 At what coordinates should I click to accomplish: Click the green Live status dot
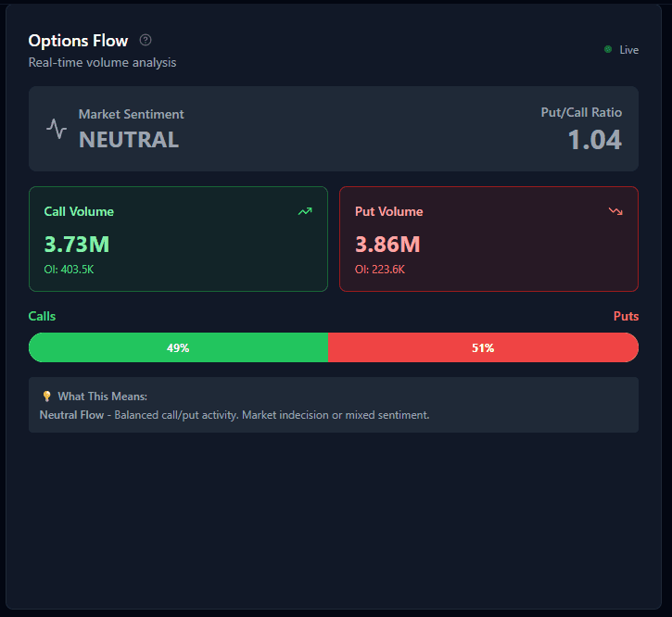pos(608,49)
